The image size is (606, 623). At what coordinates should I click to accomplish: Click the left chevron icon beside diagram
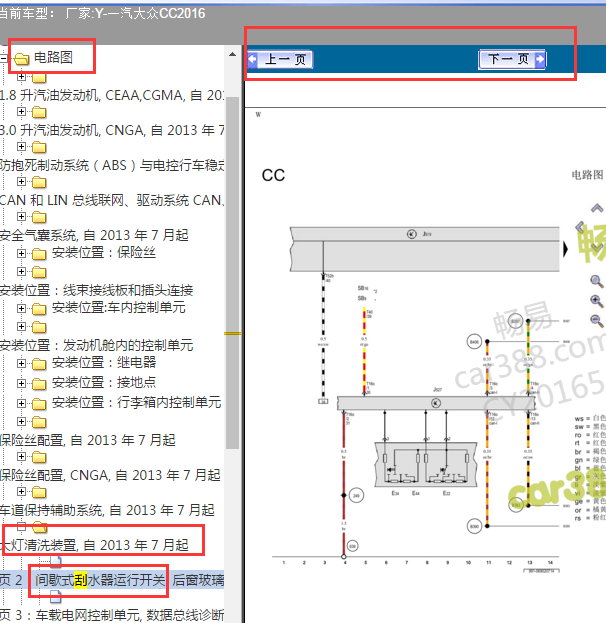[x=580, y=227]
